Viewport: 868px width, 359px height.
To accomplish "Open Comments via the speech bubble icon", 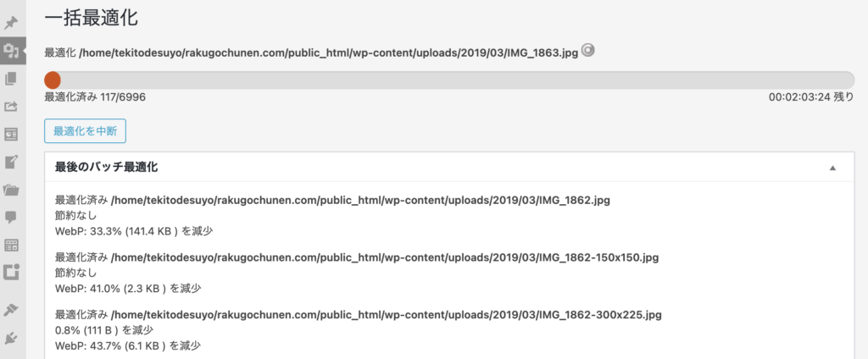I will (x=10, y=218).
